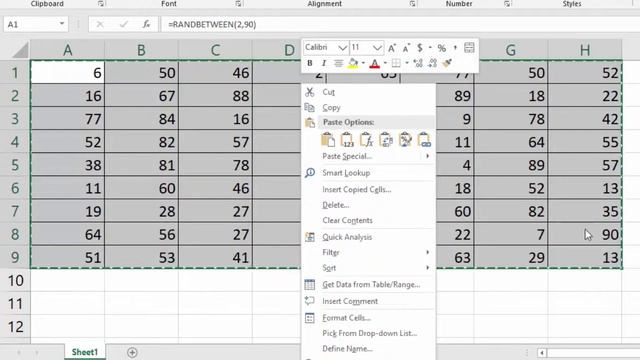Decrease decimal places in mini toolbar
Image resolution: width=640 pixels, height=360 pixels.
433,63
